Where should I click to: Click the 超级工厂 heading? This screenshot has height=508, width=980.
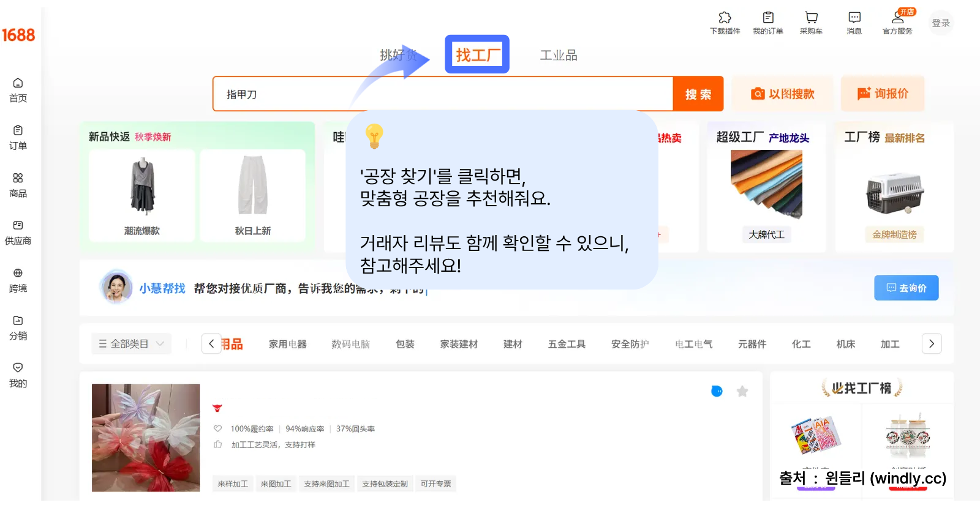(x=740, y=137)
